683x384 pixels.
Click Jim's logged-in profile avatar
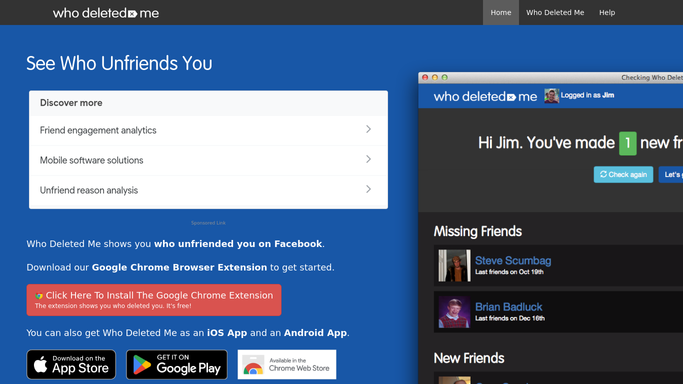pyautogui.click(x=551, y=96)
